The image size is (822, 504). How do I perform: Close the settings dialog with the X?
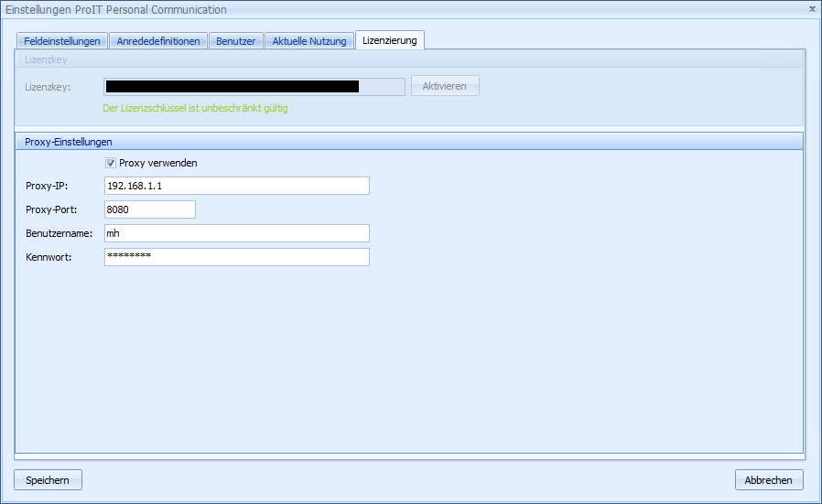[x=812, y=8]
